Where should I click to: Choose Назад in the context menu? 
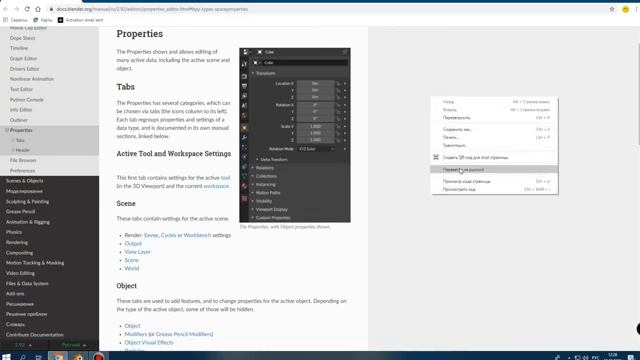494,102
